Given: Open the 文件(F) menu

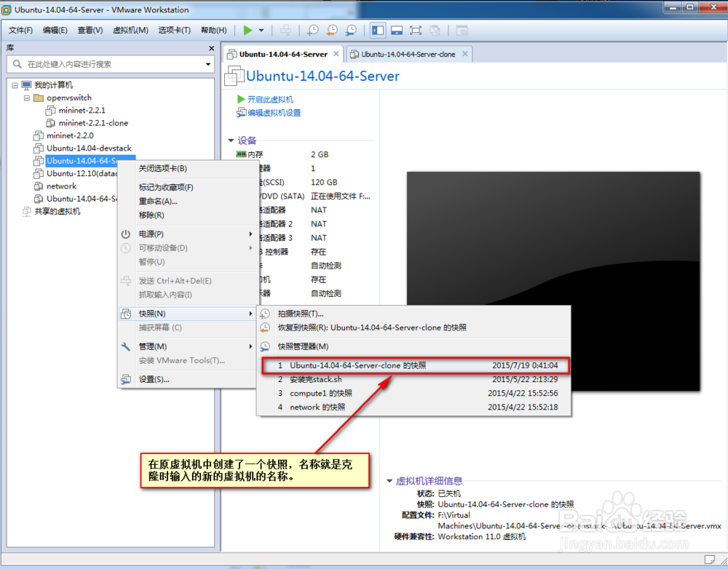Looking at the screenshot, I should click(20, 30).
